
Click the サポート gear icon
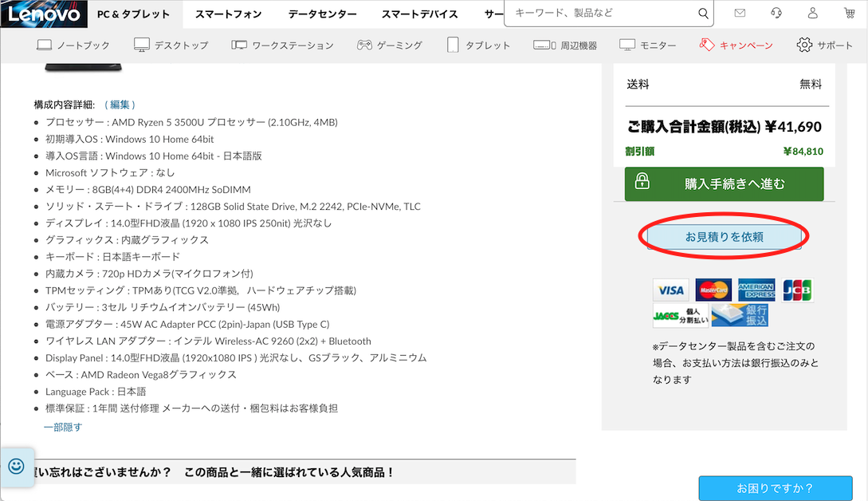point(807,45)
